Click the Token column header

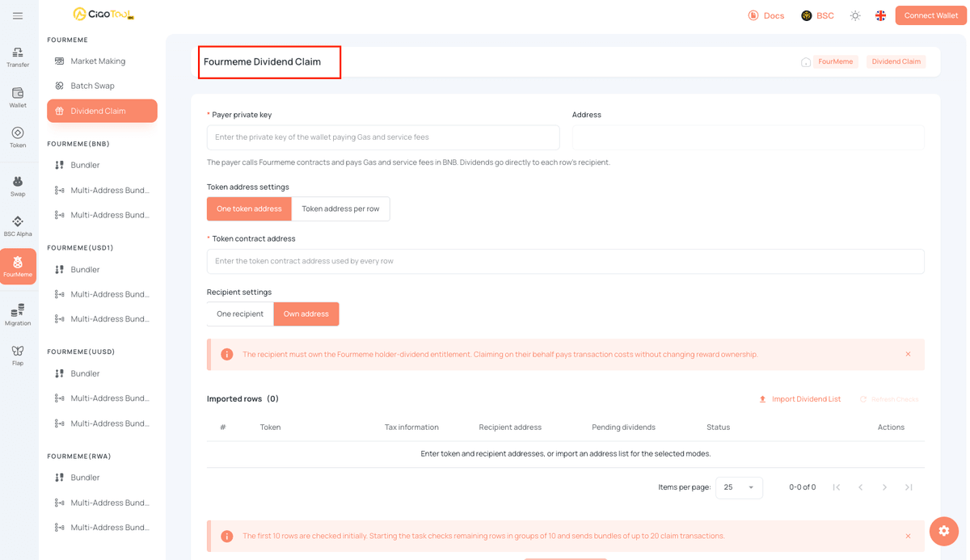(x=270, y=427)
